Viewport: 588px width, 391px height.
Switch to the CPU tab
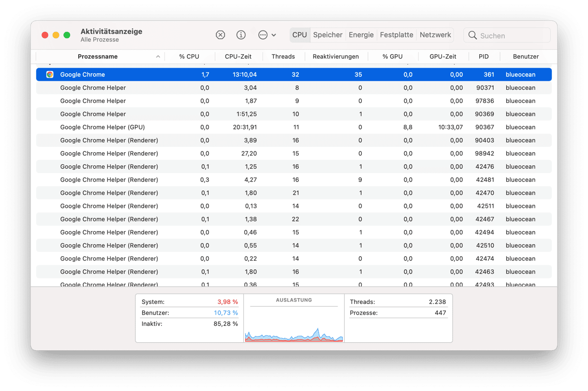300,35
